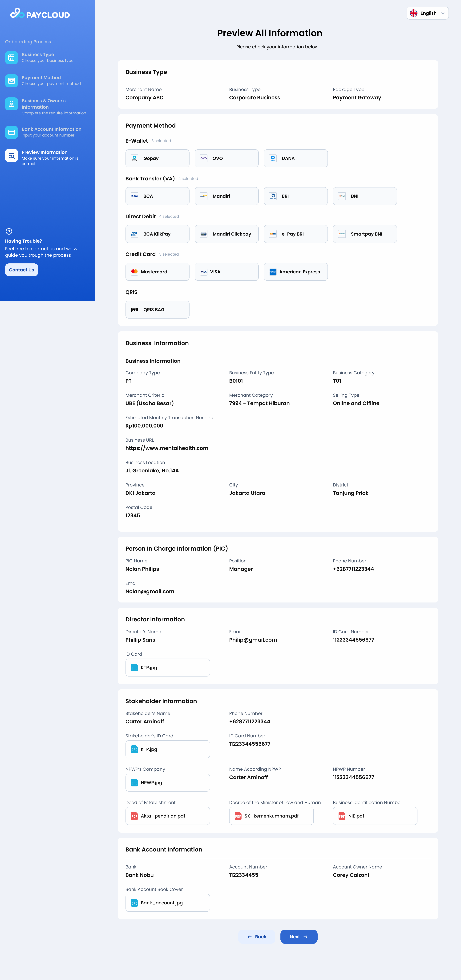Click the Payment Method step icon
Viewport: 461px width, 980px height.
coord(11,81)
